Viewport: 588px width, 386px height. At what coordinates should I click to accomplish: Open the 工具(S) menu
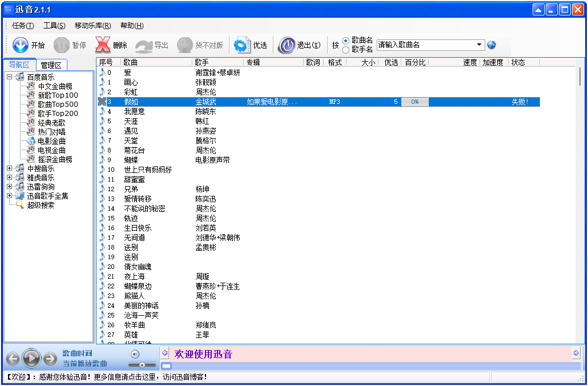(54, 26)
